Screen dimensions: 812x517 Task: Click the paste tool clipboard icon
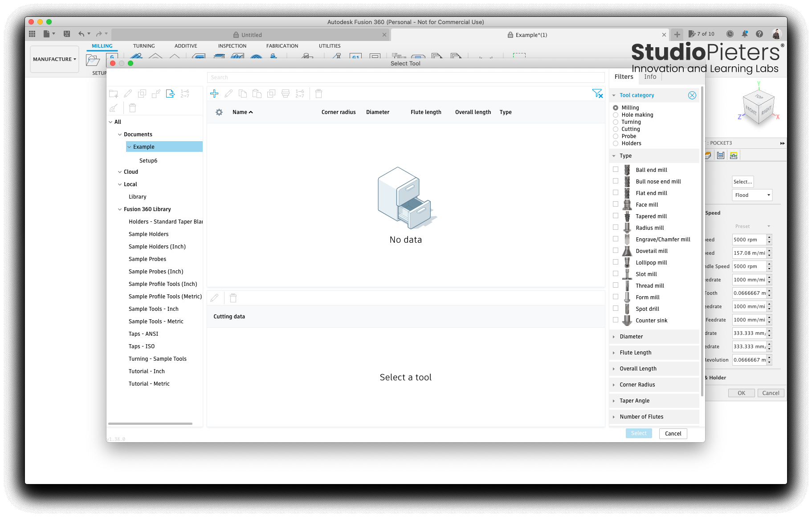pos(257,94)
